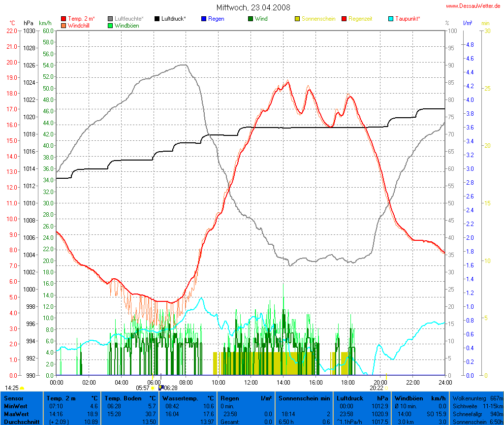Click the orange Windchill legend square
Screen dimensions: 504x425
click(x=63, y=25)
